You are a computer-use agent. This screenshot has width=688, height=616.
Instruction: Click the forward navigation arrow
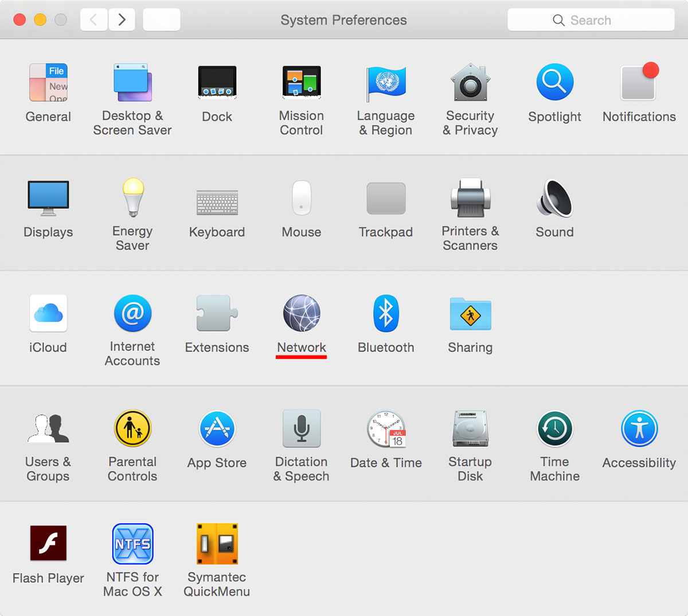coord(122,20)
